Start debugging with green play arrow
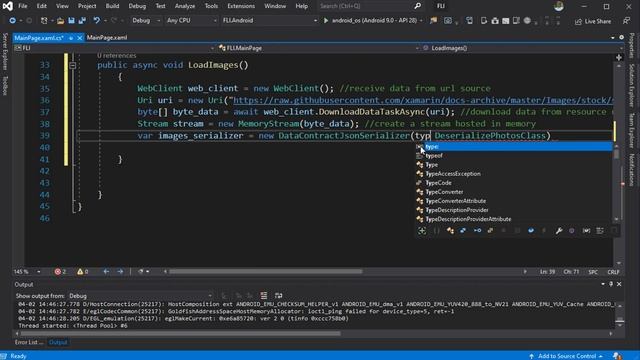The image size is (640, 360). click(x=326, y=20)
